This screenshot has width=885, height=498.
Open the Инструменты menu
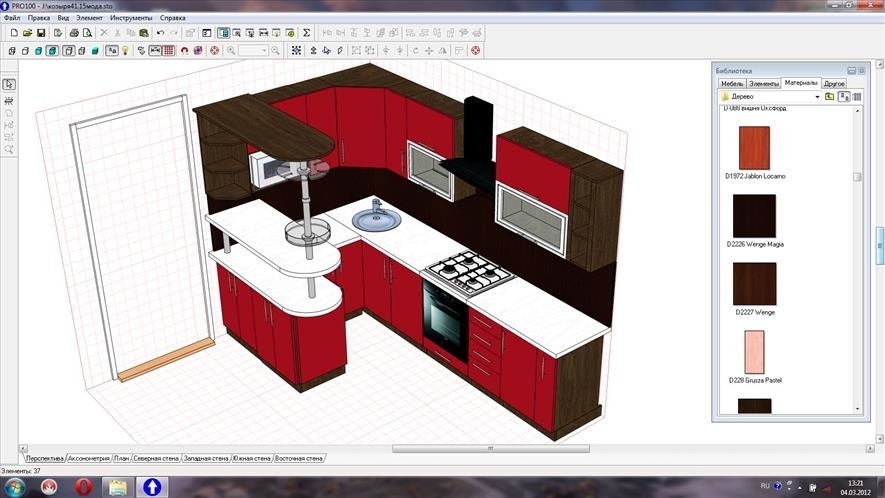[x=131, y=18]
